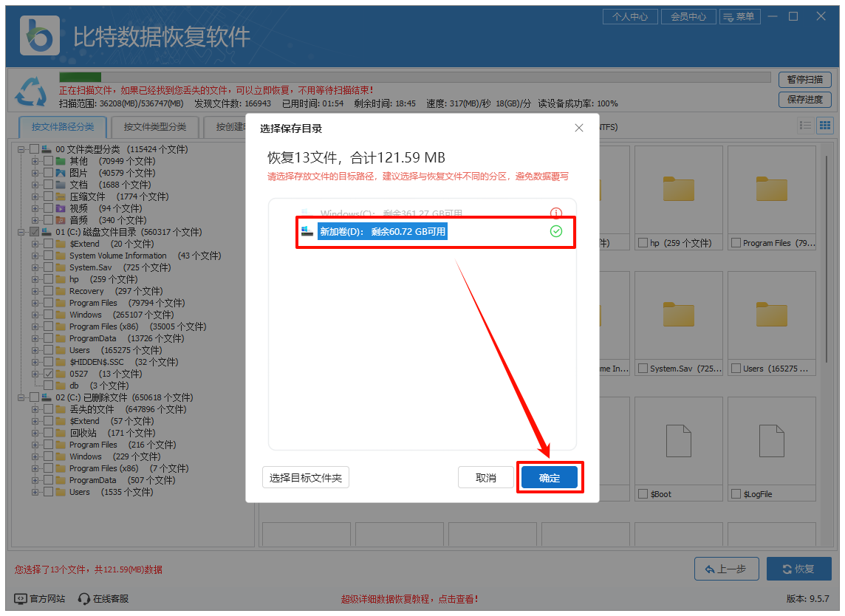Click 保存进度 button
The height and width of the screenshot is (616, 845).
click(804, 100)
